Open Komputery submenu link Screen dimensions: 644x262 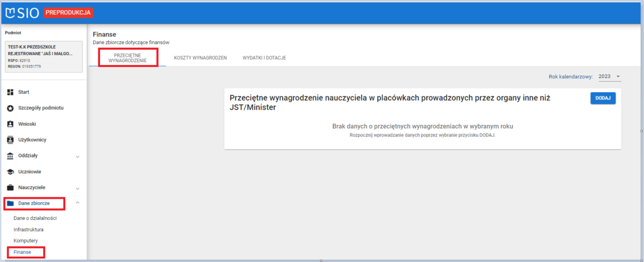(25, 240)
